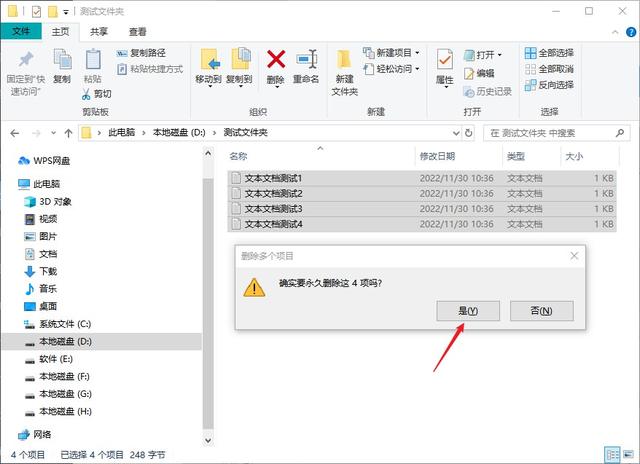Open the File (文件) tab

click(21, 31)
